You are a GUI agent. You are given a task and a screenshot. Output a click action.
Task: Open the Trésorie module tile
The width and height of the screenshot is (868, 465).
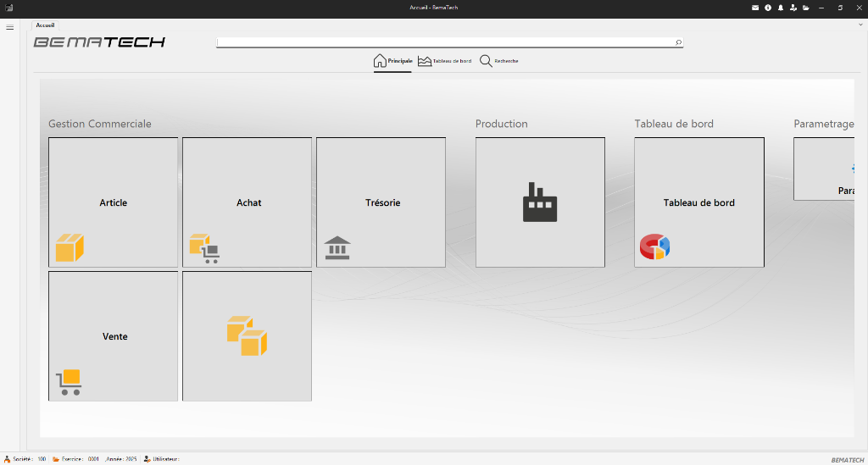coord(381,202)
